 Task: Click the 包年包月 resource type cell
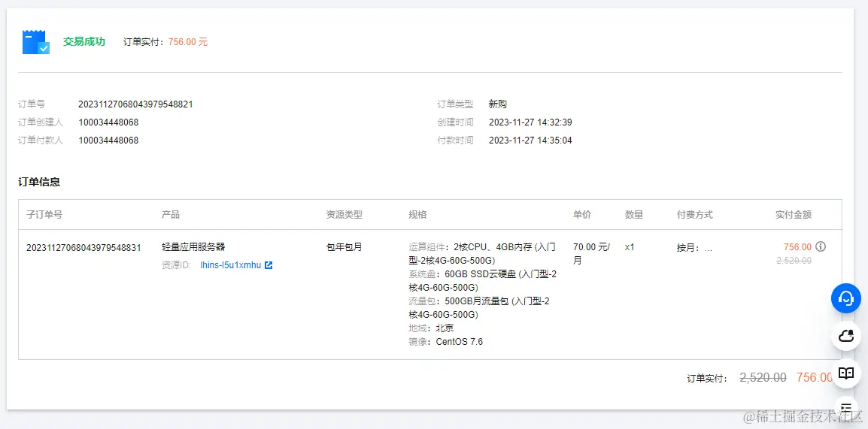[344, 247]
